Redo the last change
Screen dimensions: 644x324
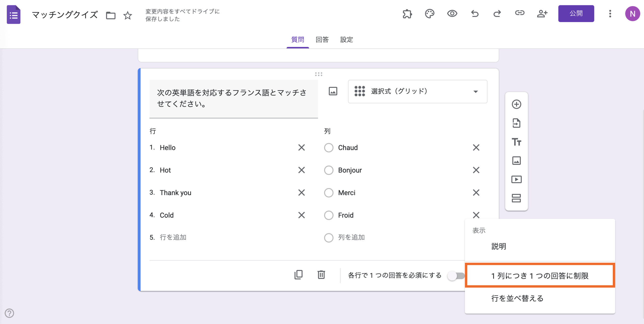click(x=497, y=14)
